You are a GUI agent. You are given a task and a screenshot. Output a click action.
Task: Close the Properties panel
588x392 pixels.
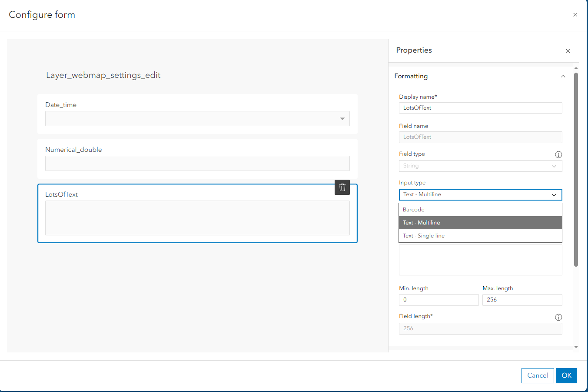click(568, 51)
